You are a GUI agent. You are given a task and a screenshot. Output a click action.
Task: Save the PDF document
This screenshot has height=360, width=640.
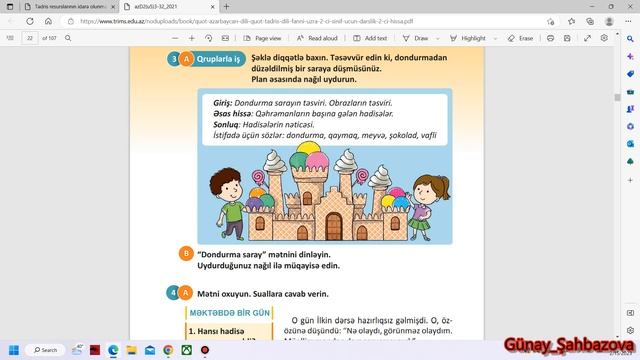click(567, 38)
